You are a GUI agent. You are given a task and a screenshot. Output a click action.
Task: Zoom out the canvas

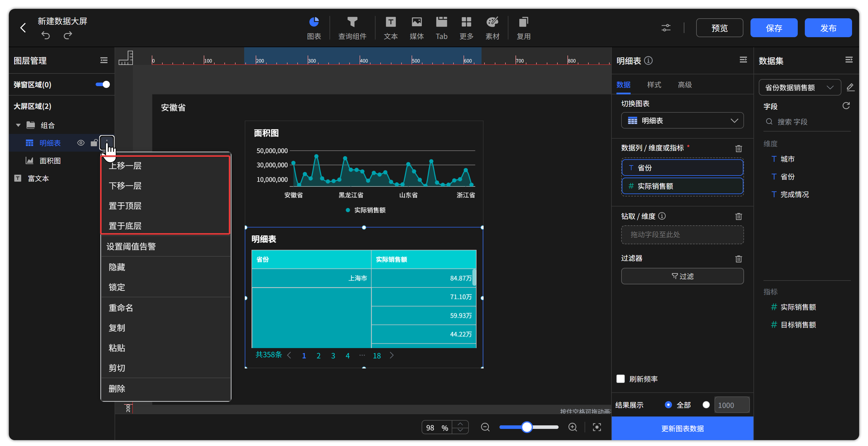(485, 427)
